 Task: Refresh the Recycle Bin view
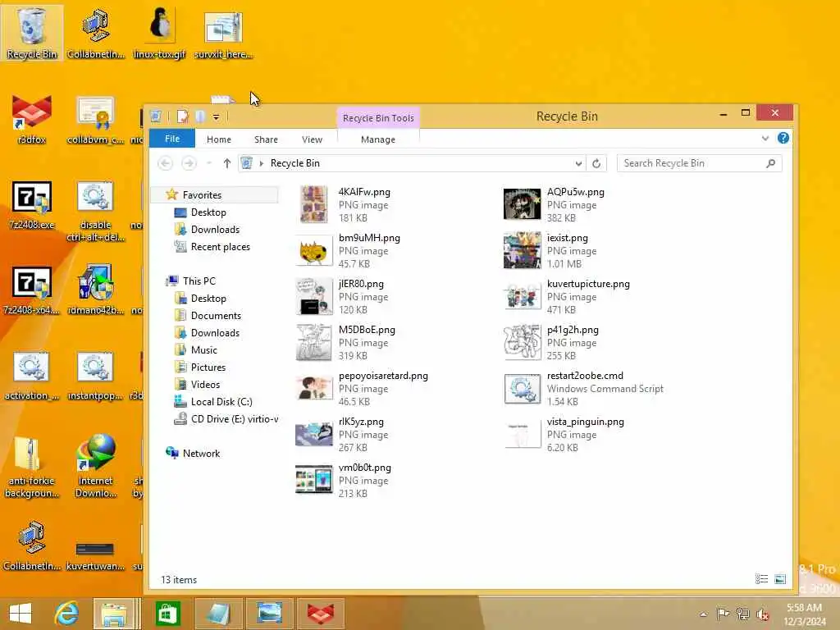click(596, 163)
